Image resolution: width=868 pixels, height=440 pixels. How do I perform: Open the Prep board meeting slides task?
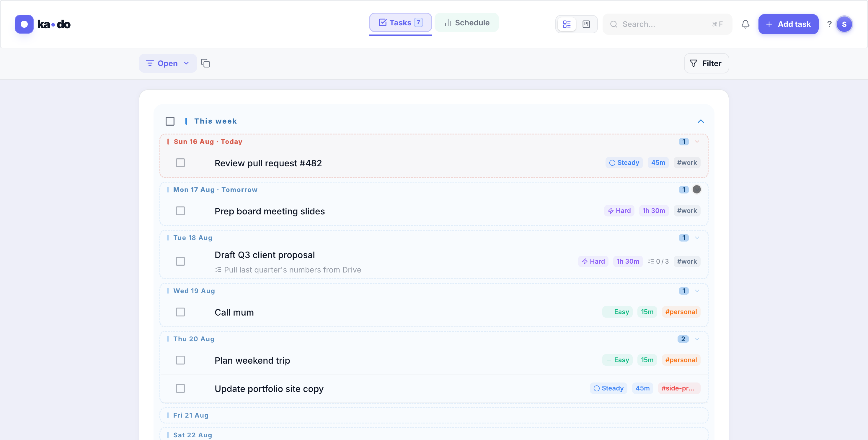coord(270,211)
